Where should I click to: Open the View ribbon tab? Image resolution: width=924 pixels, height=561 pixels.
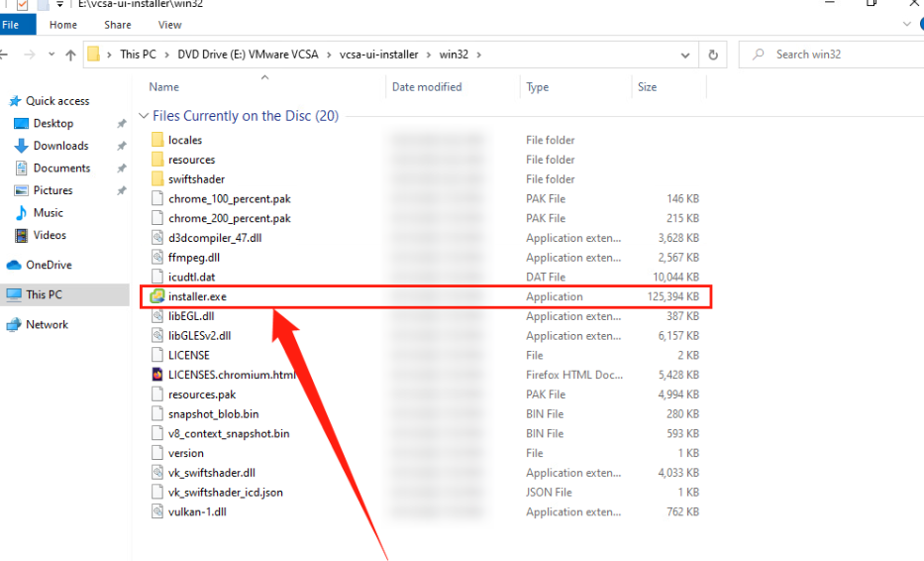click(x=169, y=25)
